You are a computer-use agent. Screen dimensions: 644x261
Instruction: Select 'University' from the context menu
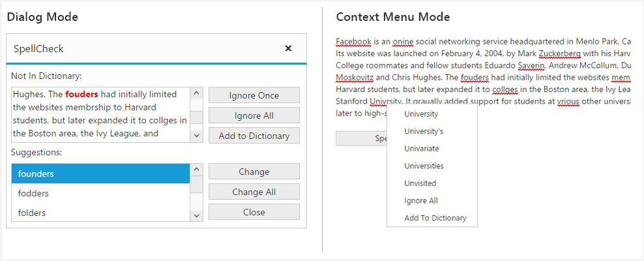pyautogui.click(x=421, y=114)
